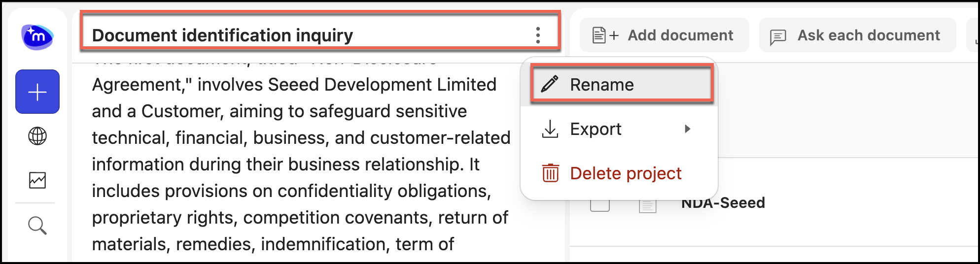Click the pencil icon next to Rename
The height and width of the screenshot is (264, 980).
550,85
